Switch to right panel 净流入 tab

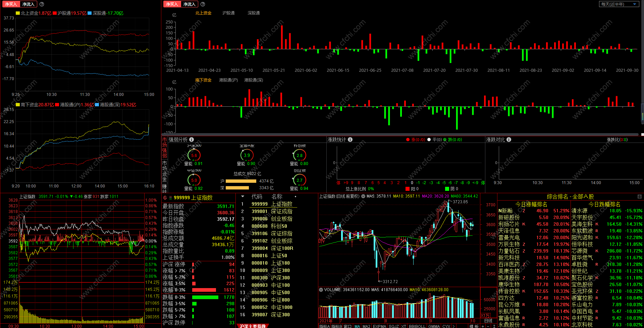tap(189, 4)
